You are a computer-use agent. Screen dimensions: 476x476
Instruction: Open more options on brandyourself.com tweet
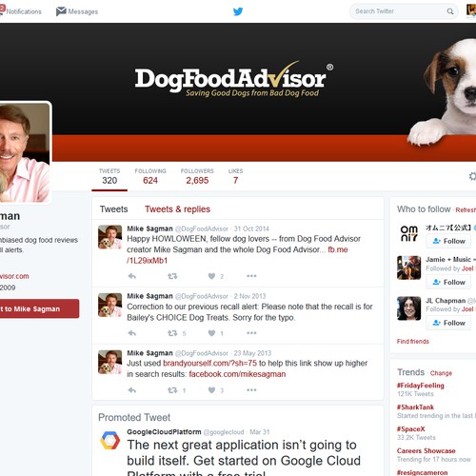(x=251, y=390)
